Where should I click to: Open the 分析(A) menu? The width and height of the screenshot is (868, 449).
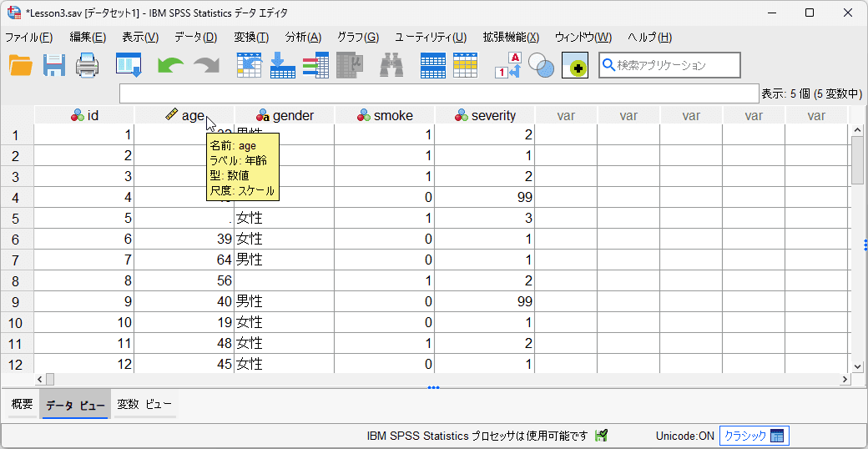[x=303, y=38]
